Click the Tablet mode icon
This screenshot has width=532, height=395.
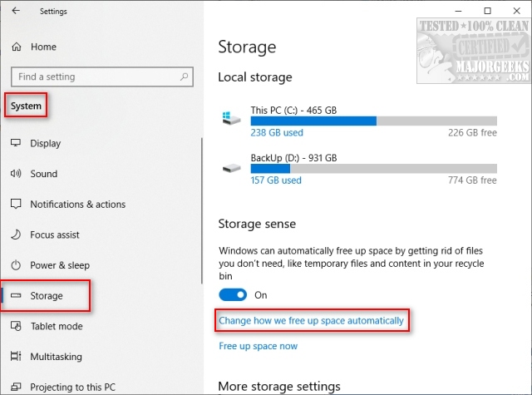pos(16,327)
